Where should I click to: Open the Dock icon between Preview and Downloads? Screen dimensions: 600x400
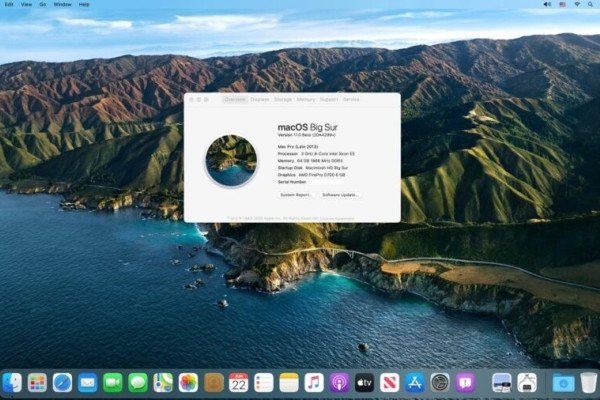(x=527, y=383)
